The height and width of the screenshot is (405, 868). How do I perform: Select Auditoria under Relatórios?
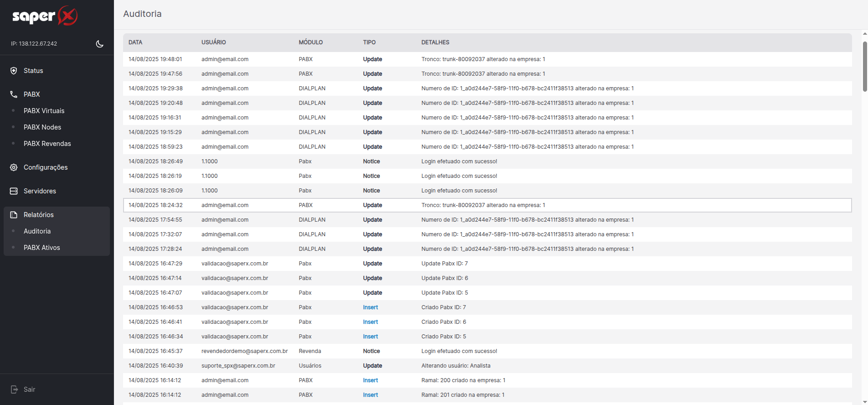37,231
